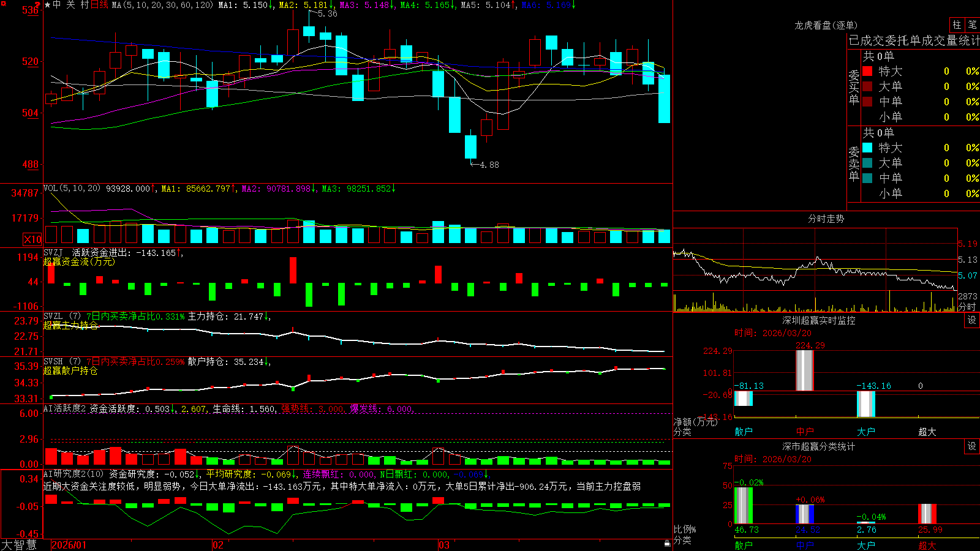Click the 超赢资金流(万元) legend text
Viewport: 980px width, 551px height.
(79, 261)
